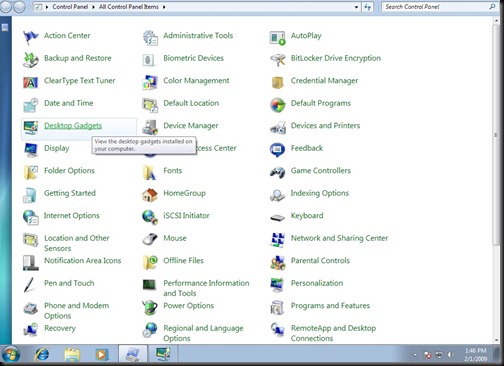Open the Folder Options icon

31,172
